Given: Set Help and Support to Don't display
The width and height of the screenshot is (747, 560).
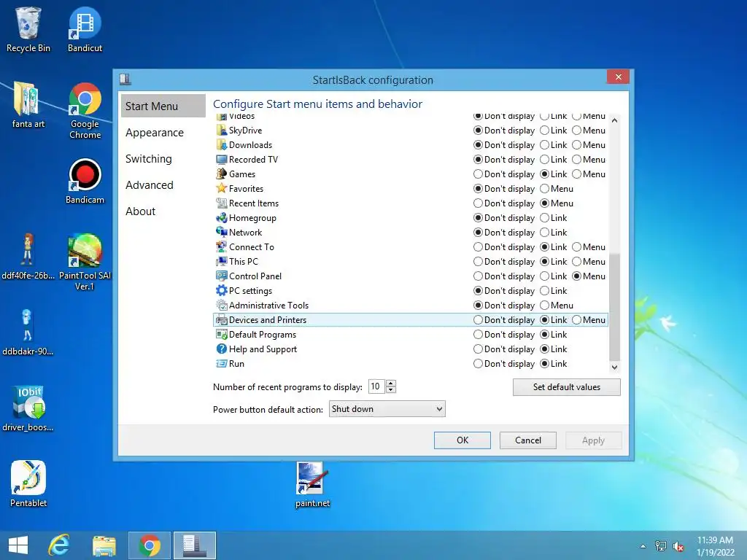Looking at the screenshot, I should point(478,349).
